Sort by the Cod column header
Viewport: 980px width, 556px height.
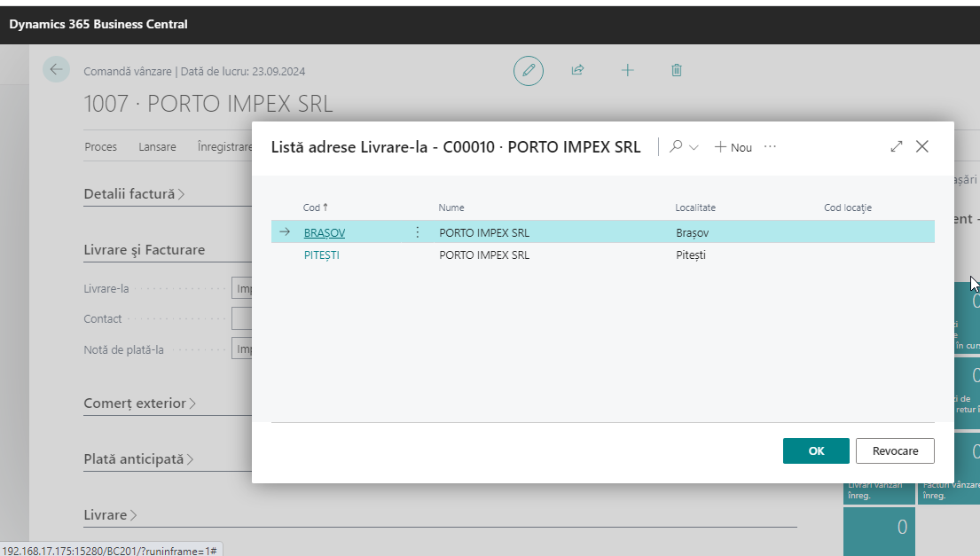[x=311, y=208]
